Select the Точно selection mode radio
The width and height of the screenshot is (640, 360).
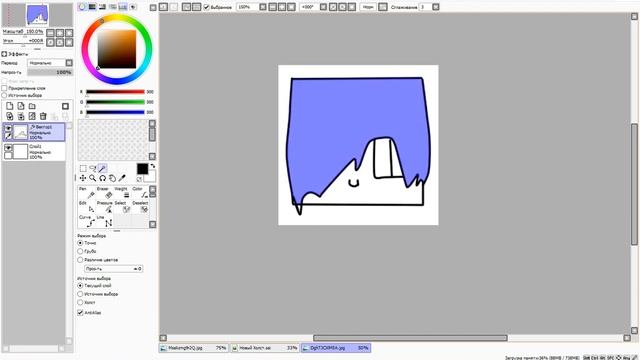(80, 243)
